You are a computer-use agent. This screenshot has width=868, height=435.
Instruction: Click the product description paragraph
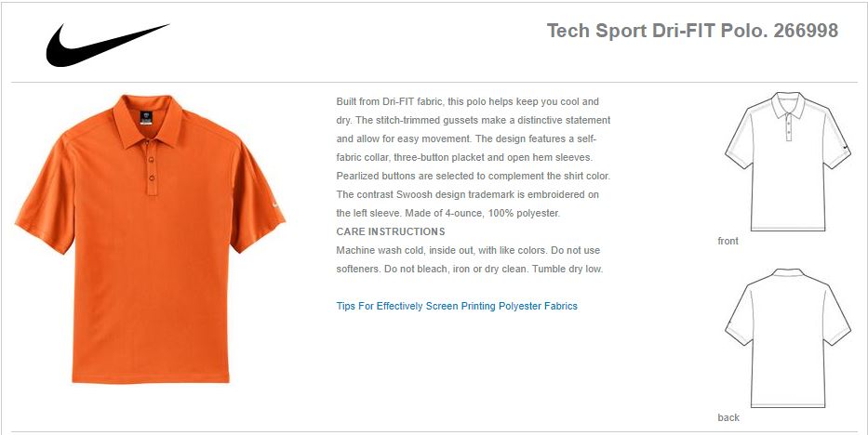474,157
